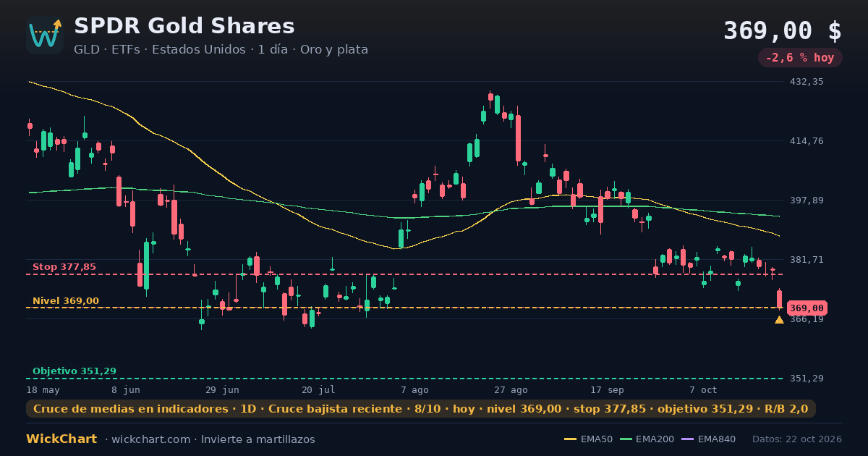Click the 397,89 price axis label
The width and height of the screenshot is (868, 456).
806,200
